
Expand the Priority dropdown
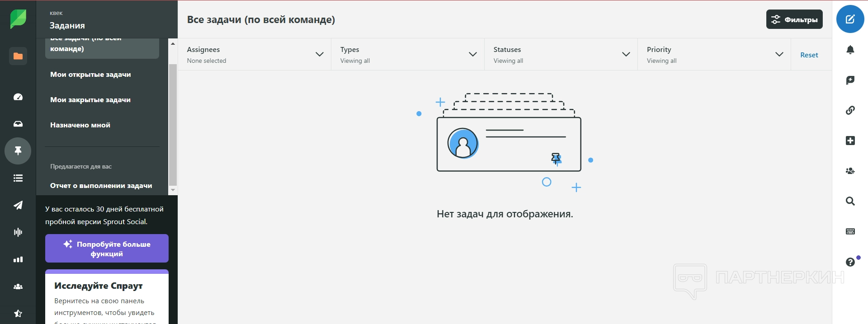coord(714,54)
